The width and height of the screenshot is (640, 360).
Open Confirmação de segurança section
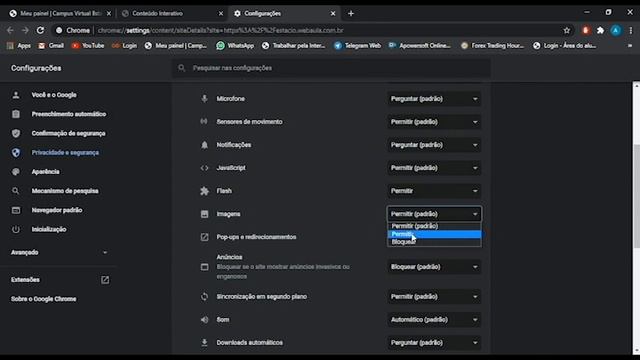pyautogui.click(x=68, y=133)
